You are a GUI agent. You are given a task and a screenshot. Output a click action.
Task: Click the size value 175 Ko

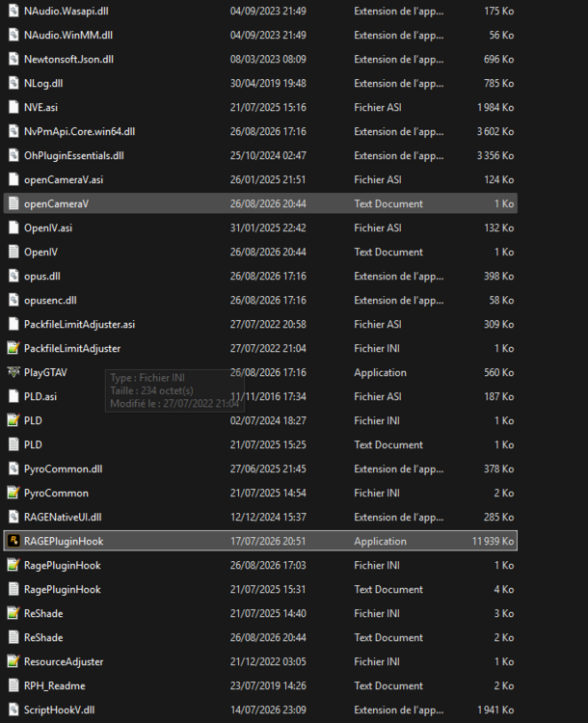click(x=498, y=11)
